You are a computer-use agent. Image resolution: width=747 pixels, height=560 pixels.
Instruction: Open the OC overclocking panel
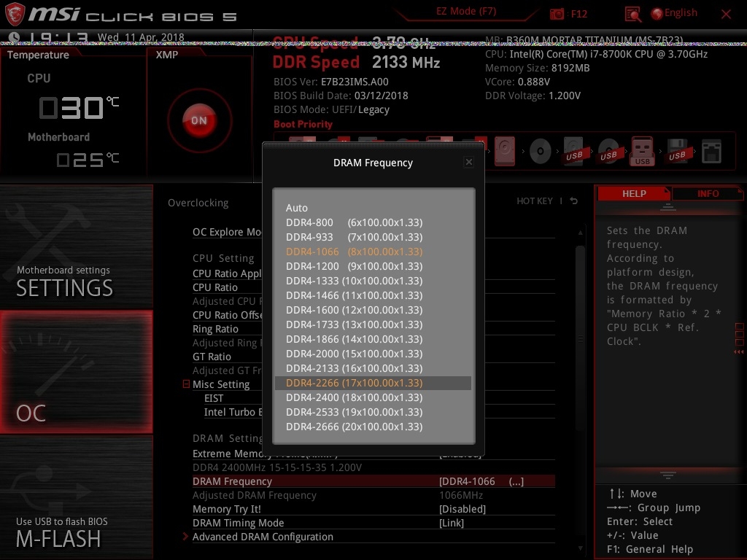pos(76,372)
